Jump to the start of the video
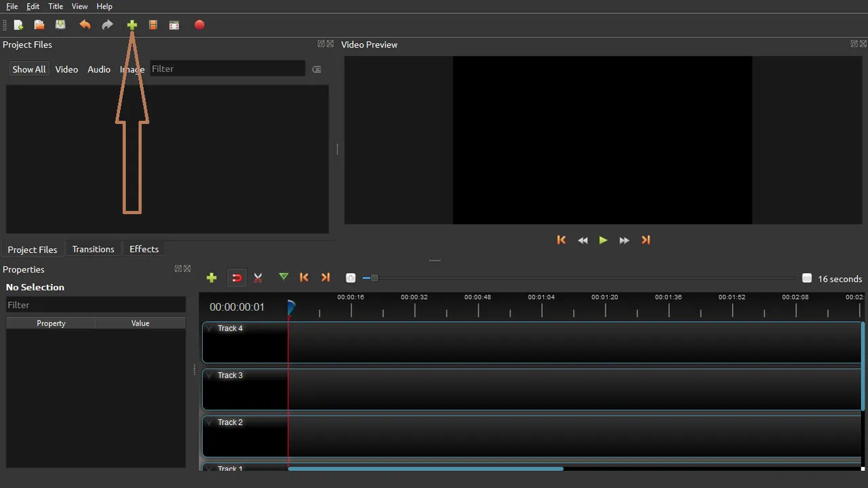 tap(561, 240)
